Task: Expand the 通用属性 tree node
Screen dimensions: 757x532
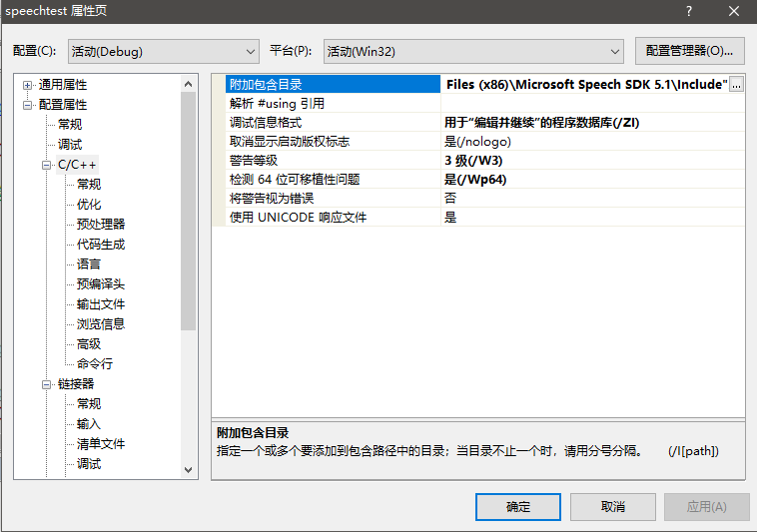Action: click(x=28, y=85)
